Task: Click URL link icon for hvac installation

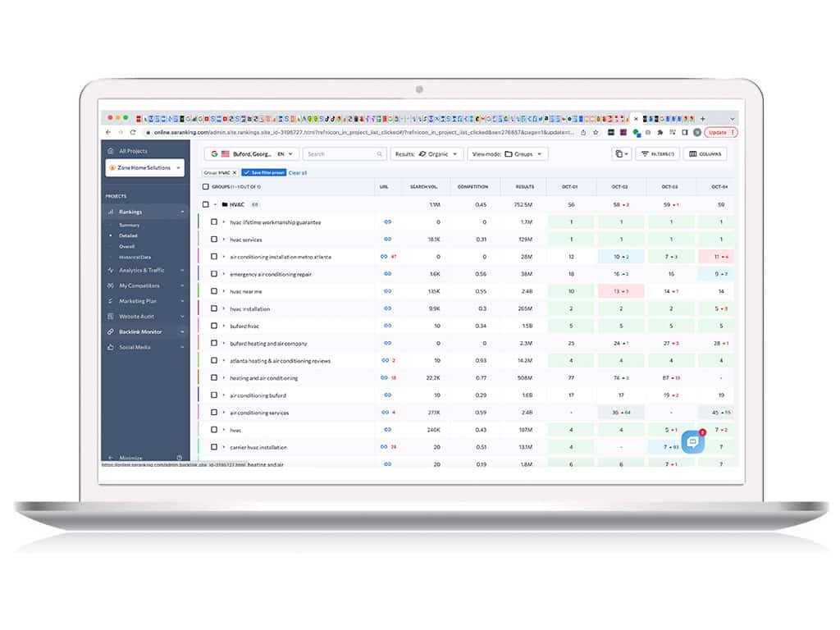Action: pyautogui.click(x=387, y=308)
